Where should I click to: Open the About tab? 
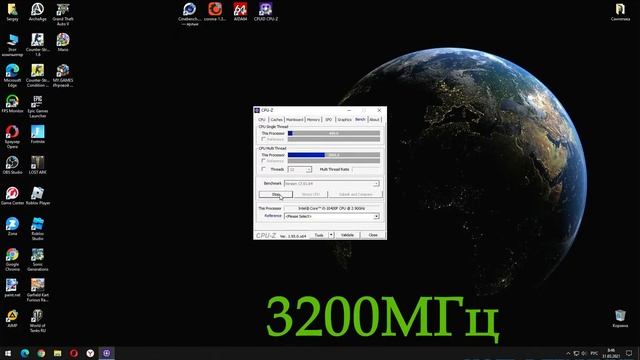click(374, 120)
